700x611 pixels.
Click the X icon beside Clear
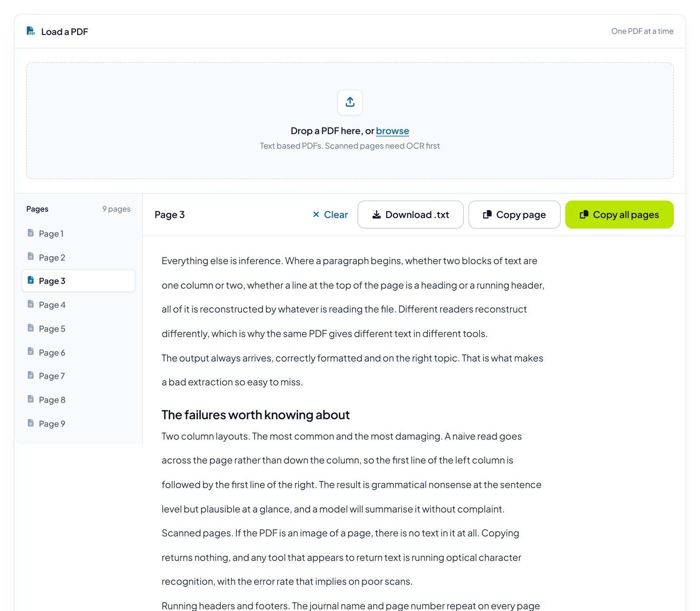coord(316,214)
